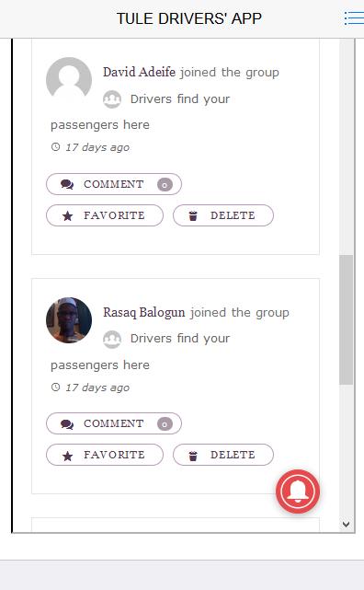Open David Adeife's default avatar
This screenshot has height=590, width=364.
click(69, 80)
